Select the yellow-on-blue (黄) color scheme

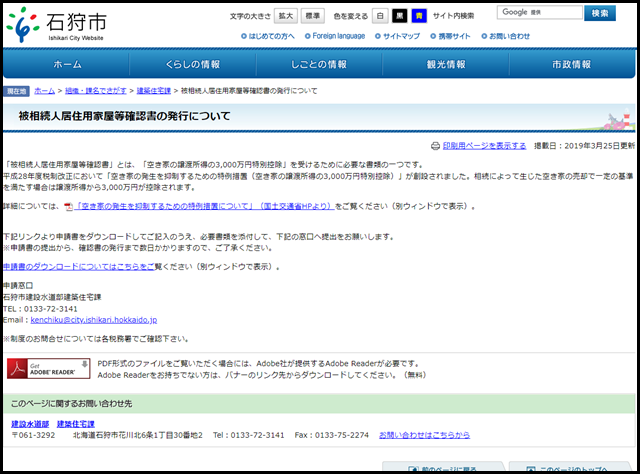tap(419, 16)
